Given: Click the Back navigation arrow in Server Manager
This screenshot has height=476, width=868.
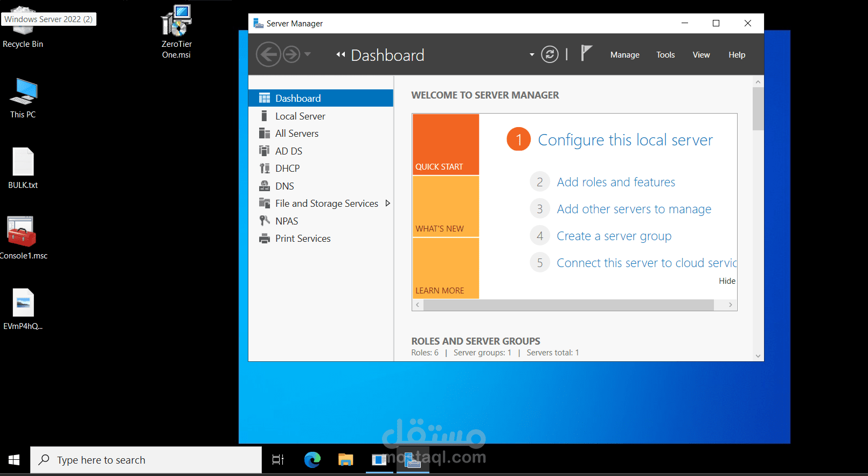Looking at the screenshot, I should point(268,54).
